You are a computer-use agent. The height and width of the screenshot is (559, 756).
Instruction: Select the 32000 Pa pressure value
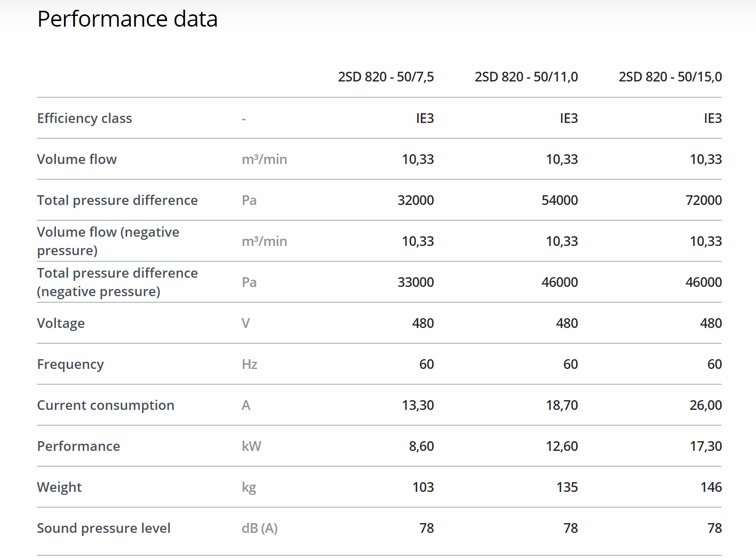click(416, 200)
